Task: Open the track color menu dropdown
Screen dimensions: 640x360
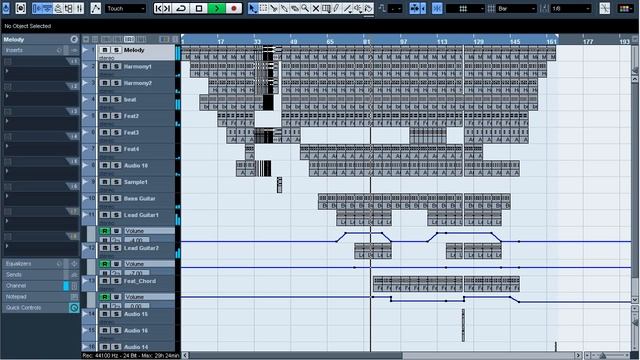Action: (x=625, y=8)
